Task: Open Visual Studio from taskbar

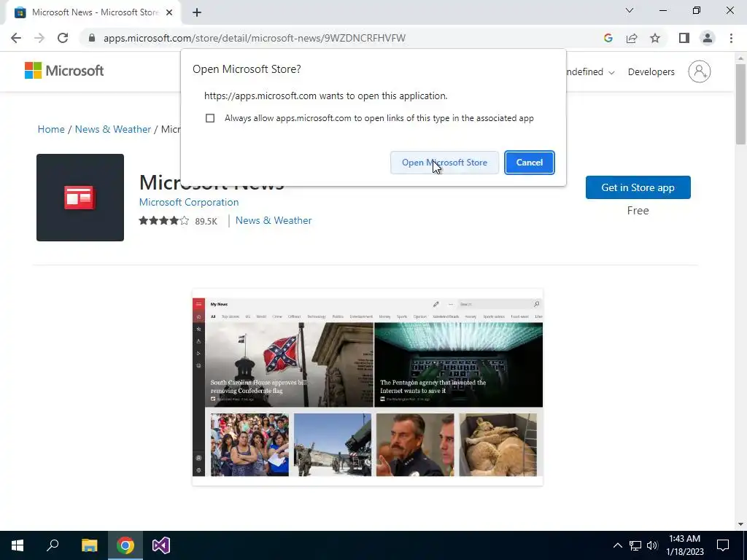Action: 161,545
